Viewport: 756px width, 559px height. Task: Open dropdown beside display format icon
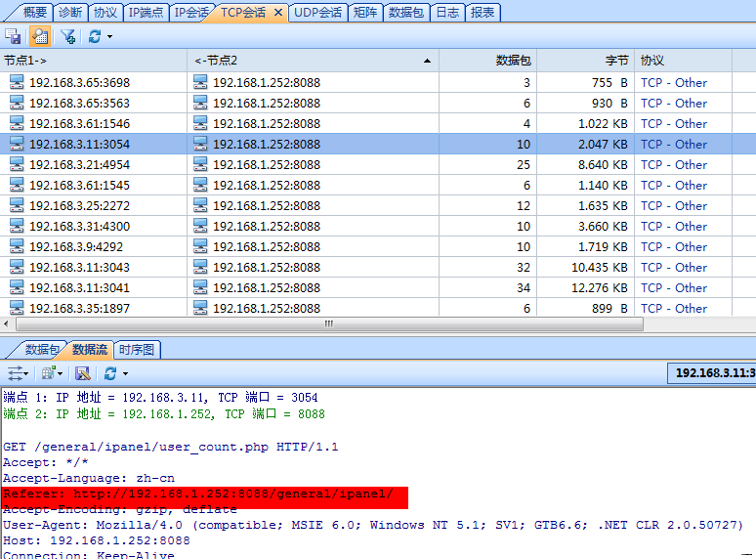61,373
